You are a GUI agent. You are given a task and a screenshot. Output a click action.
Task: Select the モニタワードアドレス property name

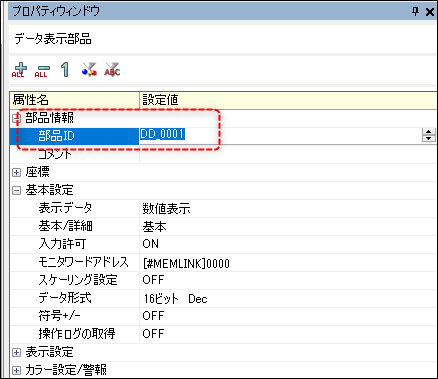(x=83, y=262)
